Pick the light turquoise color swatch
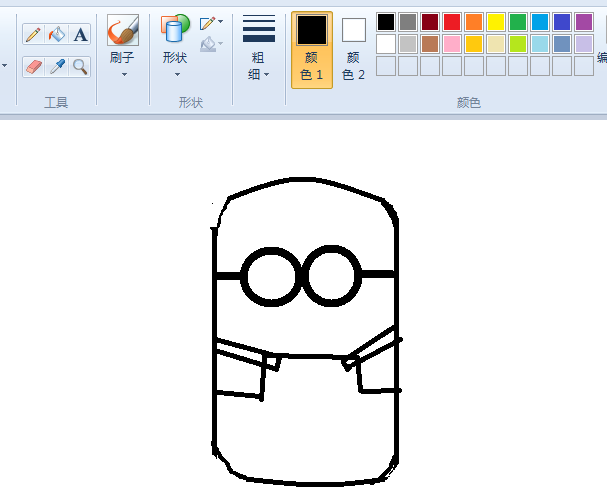The height and width of the screenshot is (499, 607). [540, 44]
